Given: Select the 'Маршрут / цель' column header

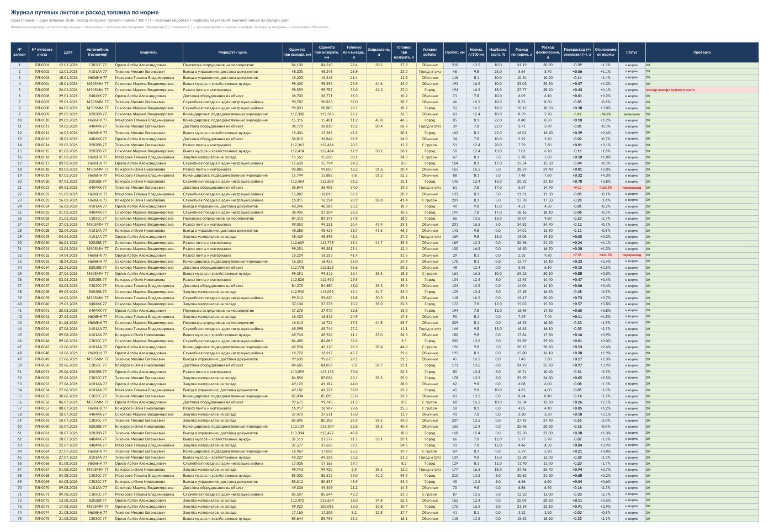Looking at the screenshot, I should pyautogui.click(x=233, y=52).
